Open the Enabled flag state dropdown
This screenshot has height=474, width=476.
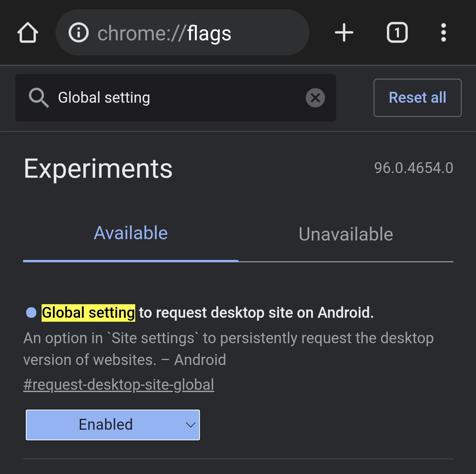point(112,425)
